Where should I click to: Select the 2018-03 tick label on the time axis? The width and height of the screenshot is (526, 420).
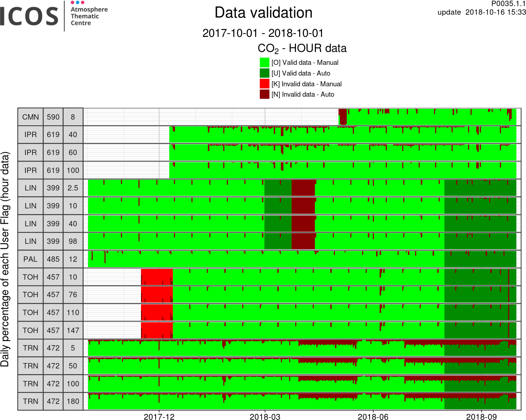point(265,416)
